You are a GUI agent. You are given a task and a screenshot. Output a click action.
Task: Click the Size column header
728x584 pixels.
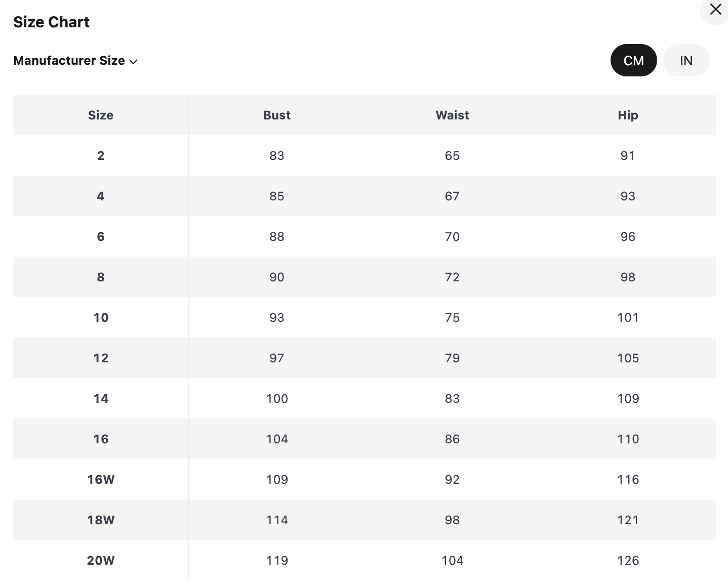click(101, 115)
